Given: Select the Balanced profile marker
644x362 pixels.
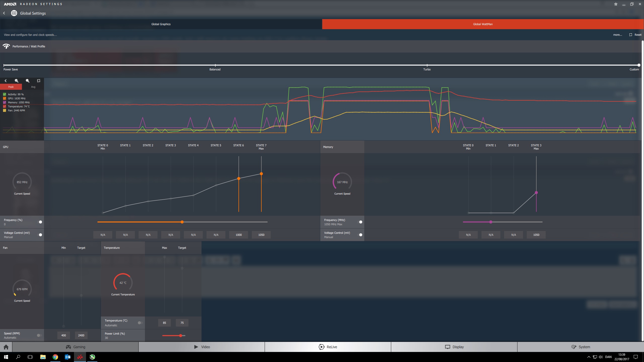Looking at the screenshot, I should pos(215,65).
